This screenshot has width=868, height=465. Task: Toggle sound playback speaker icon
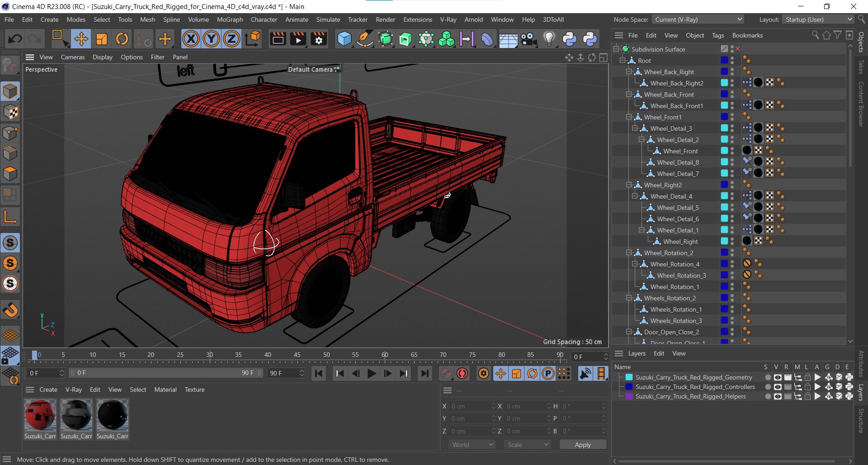click(585, 374)
